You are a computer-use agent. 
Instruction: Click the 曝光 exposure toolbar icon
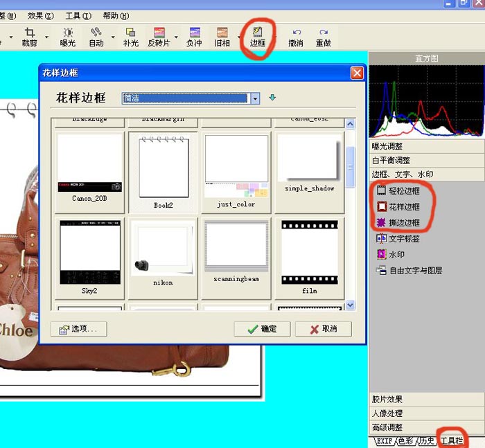pyautogui.click(x=68, y=37)
